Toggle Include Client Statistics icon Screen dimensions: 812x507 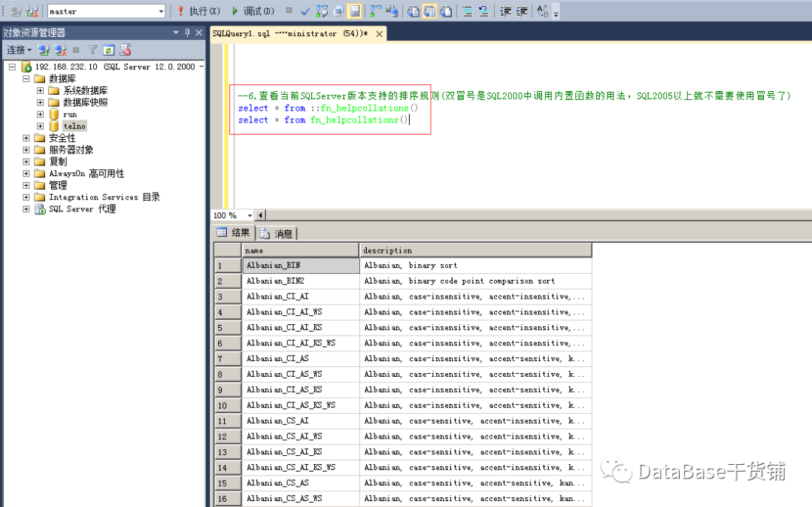[x=392, y=11]
